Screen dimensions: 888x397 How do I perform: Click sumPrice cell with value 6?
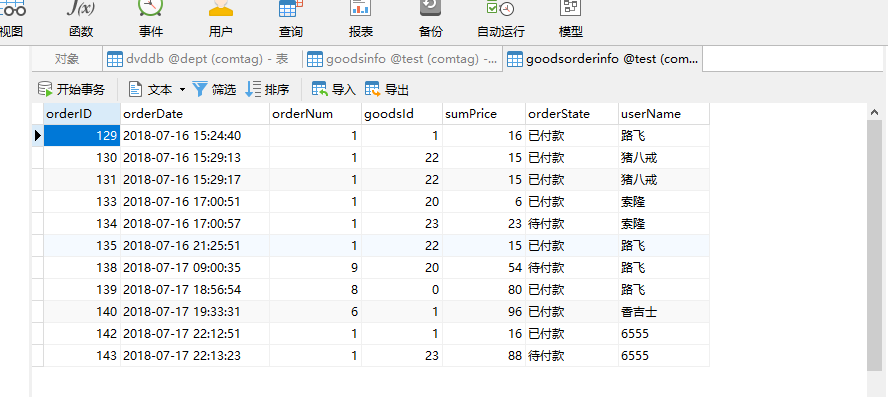click(484, 202)
